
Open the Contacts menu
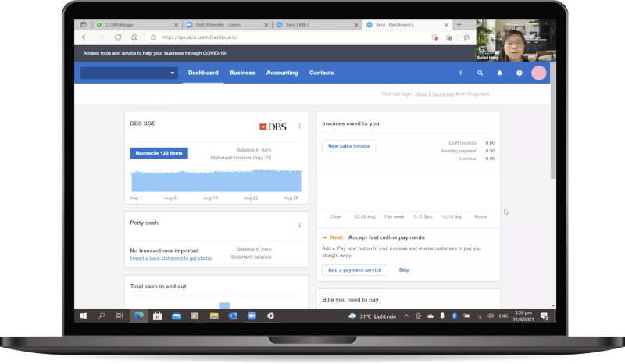[321, 73]
